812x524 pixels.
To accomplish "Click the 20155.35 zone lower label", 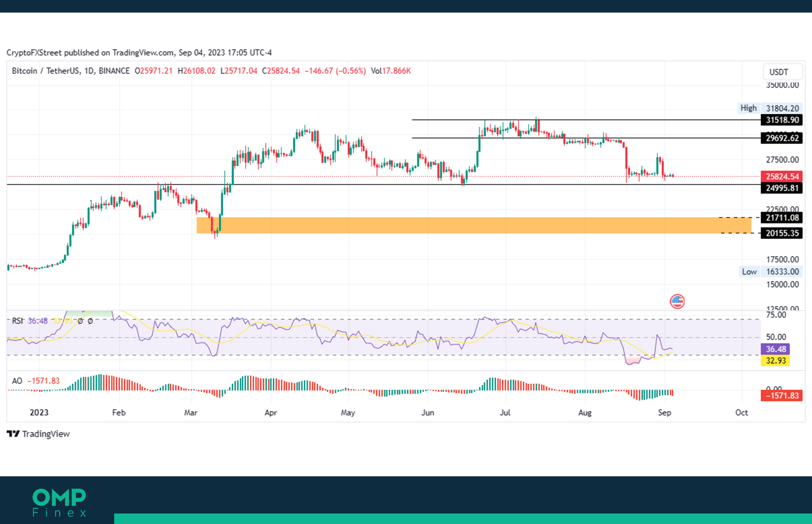I will point(782,233).
